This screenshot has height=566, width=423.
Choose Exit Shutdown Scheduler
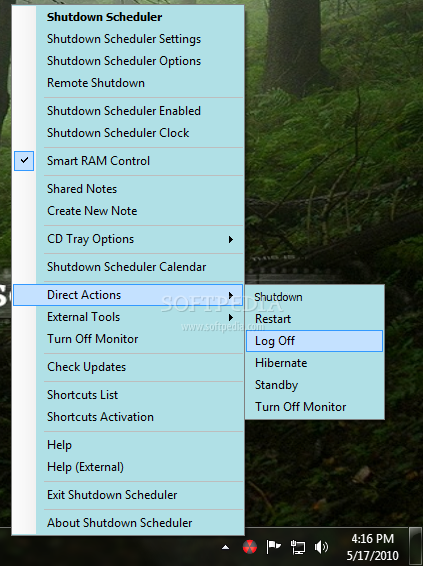(x=128, y=495)
